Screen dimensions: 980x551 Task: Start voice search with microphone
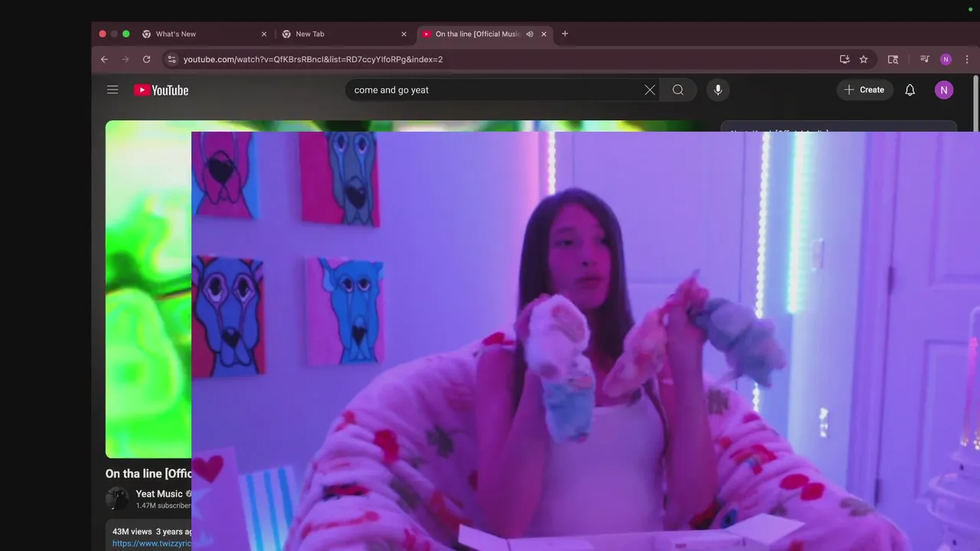click(717, 90)
